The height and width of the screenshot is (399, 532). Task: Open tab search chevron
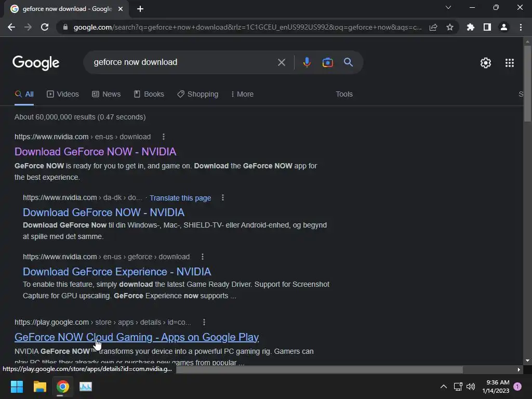tap(448, 7)
